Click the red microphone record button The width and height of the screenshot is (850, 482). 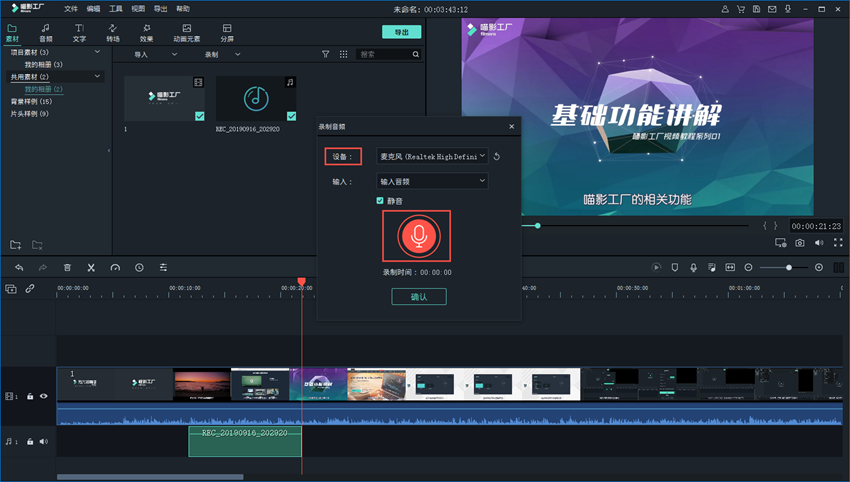pos(415,236)
